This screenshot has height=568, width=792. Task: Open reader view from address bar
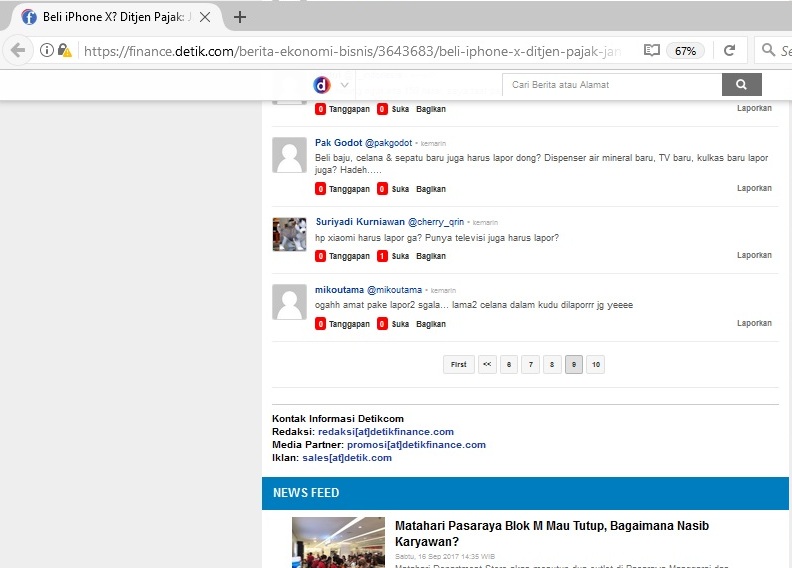tap(652, 50)
